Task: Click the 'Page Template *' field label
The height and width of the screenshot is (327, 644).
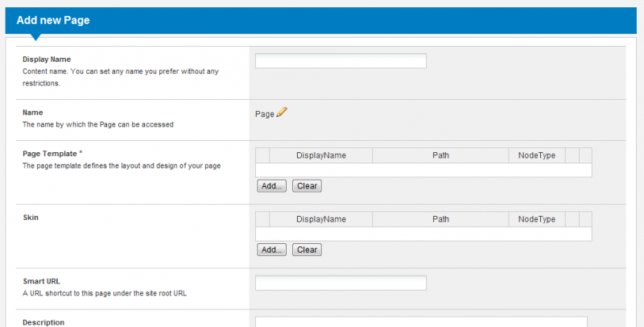Action: tap(52, 154)
